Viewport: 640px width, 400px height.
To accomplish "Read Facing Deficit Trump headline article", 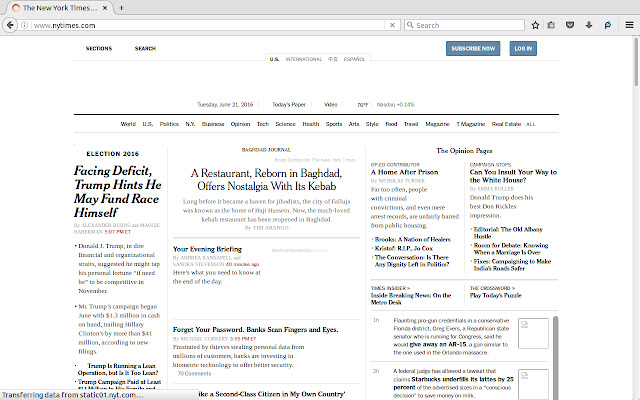I will coord(118,192).
